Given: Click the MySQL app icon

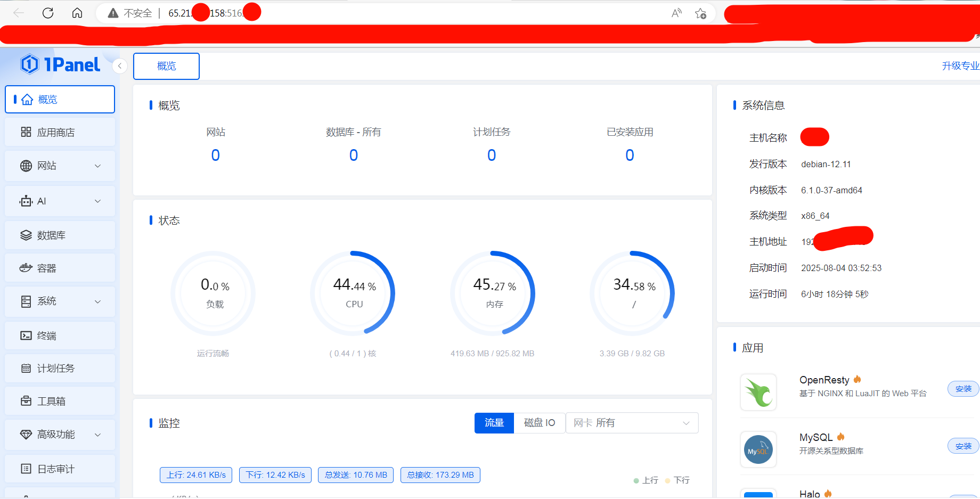Looking at the screenshot, I should (x=758, y=449).
